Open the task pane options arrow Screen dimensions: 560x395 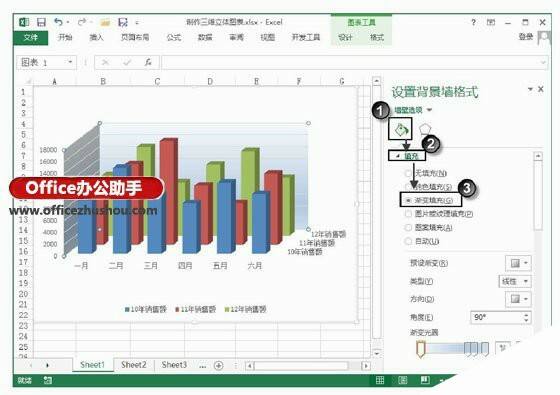tap(530, 89)
